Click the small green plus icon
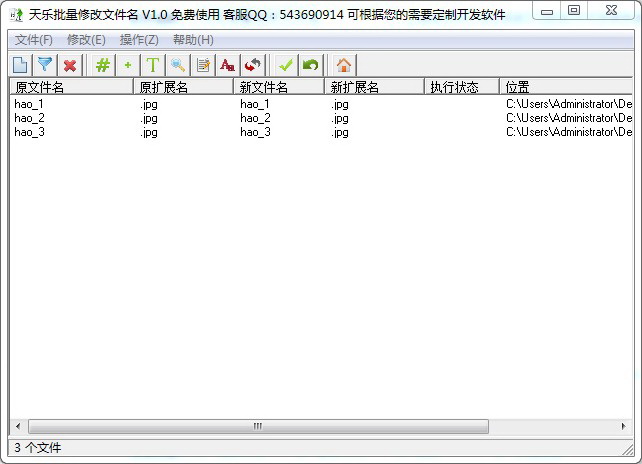 point(127,65)
